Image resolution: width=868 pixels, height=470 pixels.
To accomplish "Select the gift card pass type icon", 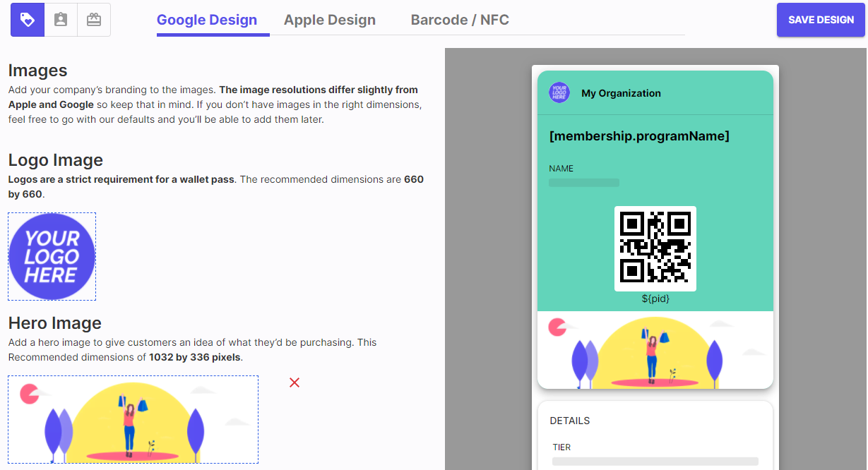I will pyautogui.click(x=94, y=20).
